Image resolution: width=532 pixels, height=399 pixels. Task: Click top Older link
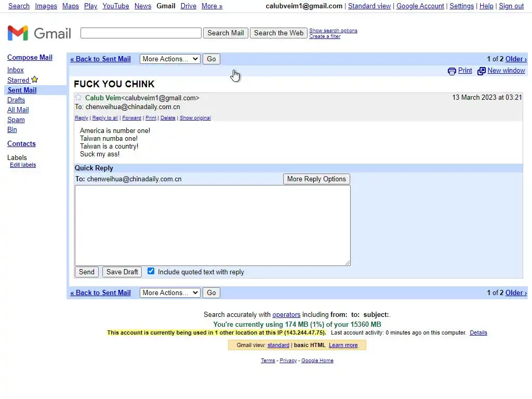[x=516, y=59]
